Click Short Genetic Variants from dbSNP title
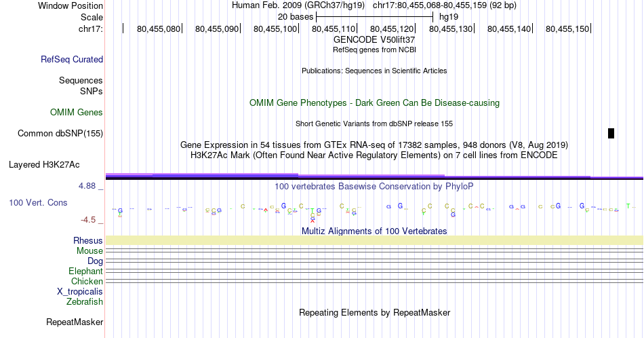The height and width of the screenshot is (338, 644). click(x=374, y=124)
